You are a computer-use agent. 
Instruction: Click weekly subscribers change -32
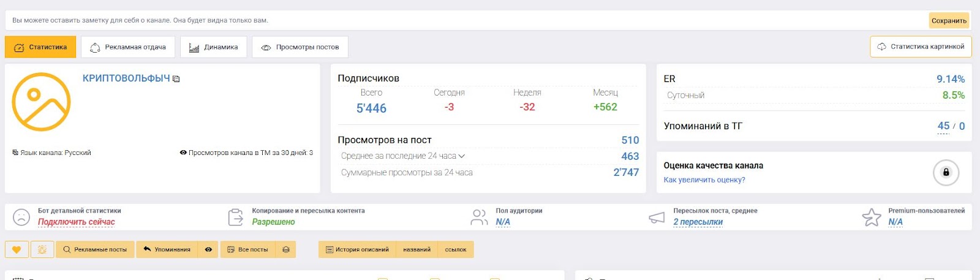coord(527,107)
